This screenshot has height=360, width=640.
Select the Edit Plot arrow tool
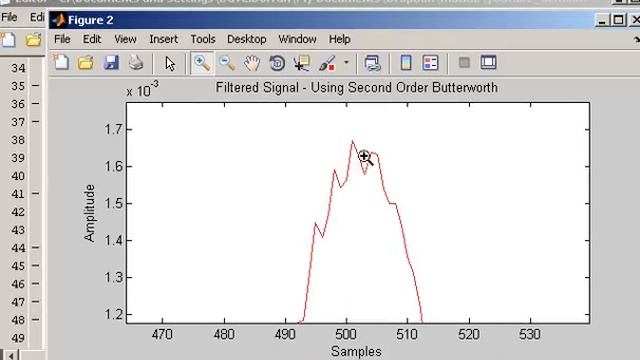coord(170,64)
